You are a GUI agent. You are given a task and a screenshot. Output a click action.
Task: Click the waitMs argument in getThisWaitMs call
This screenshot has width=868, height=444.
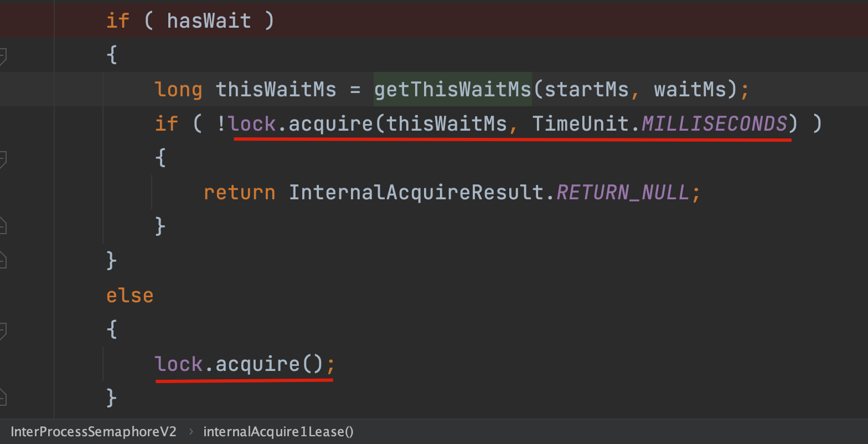(x=690, y=89)
